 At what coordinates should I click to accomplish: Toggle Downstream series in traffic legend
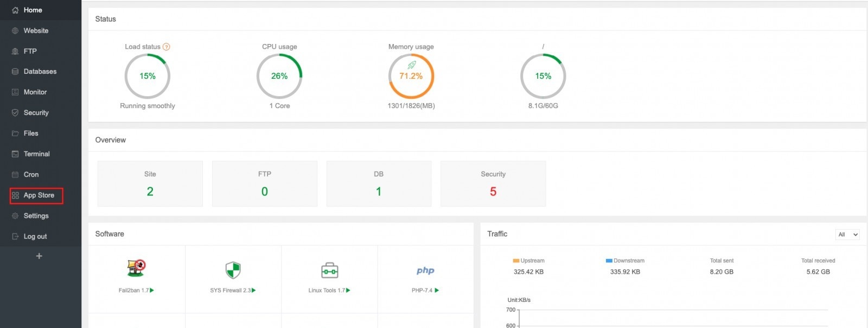pos(625,261)
